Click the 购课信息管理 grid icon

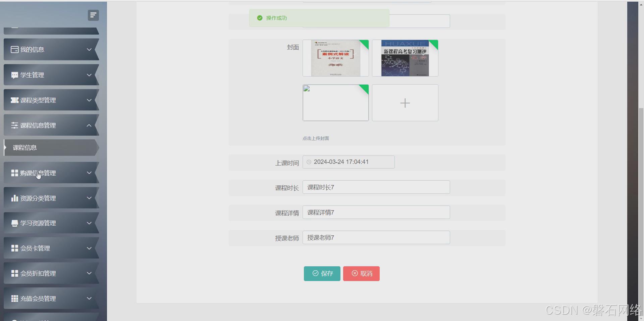click(14, 173)
